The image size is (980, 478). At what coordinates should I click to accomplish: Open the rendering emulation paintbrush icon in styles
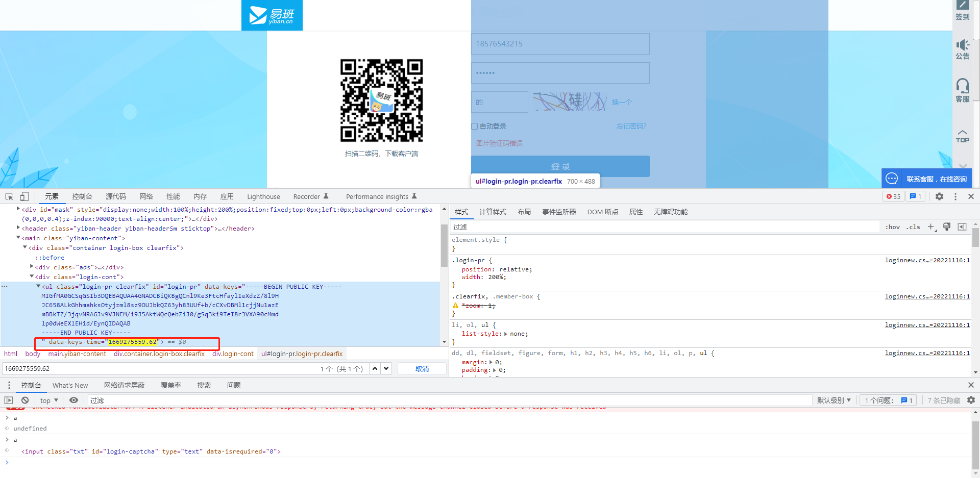click(947, 227)
